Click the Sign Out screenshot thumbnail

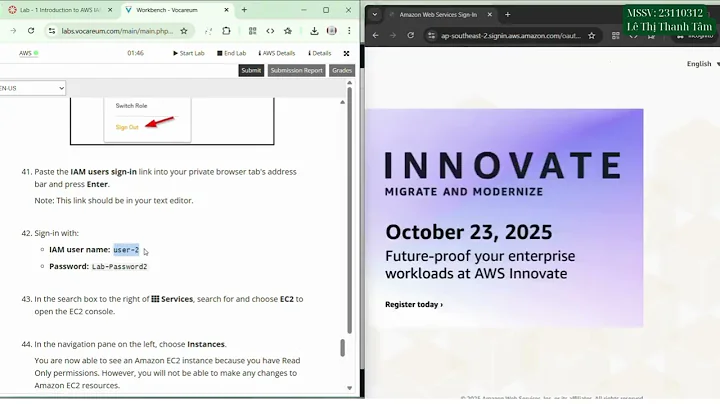tap(172, 121)
